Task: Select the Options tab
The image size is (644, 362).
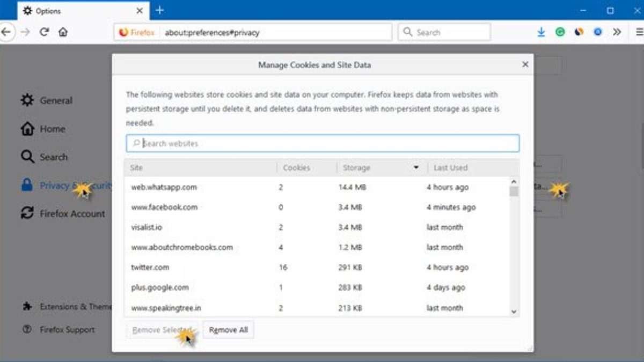Action: (x=83, y=11)
